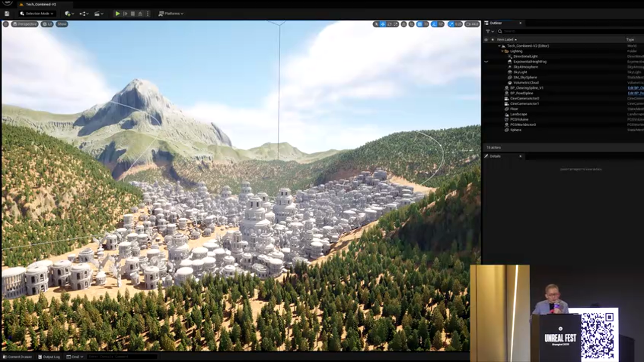
Task: Click the Edit BP_ClearingSpline blueprint link
Action: click(x=635, y=88)
